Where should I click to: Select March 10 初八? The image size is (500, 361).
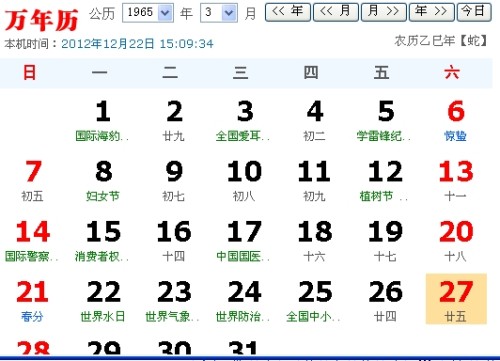point(244,181)
